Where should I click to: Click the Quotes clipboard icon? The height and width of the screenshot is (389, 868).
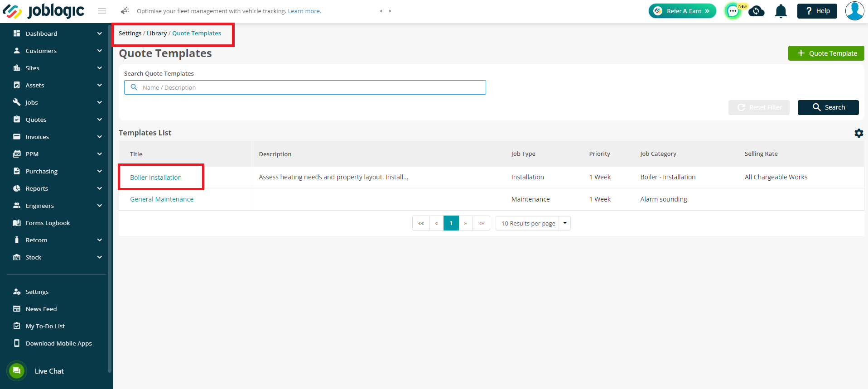point(17,120)
